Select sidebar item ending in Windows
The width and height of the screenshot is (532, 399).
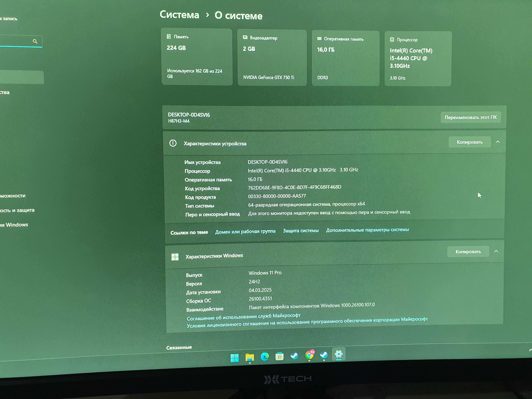click(14, 225)
